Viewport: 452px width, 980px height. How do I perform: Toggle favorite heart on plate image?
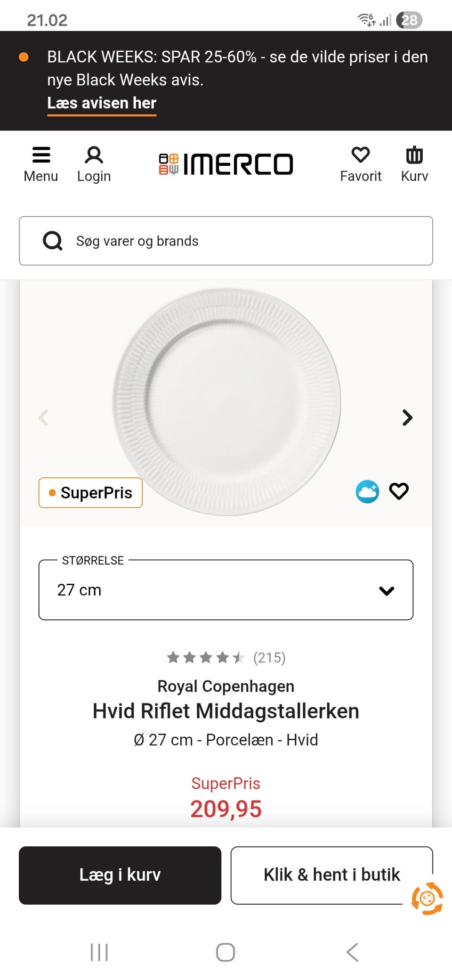click(x=399, y=491)
